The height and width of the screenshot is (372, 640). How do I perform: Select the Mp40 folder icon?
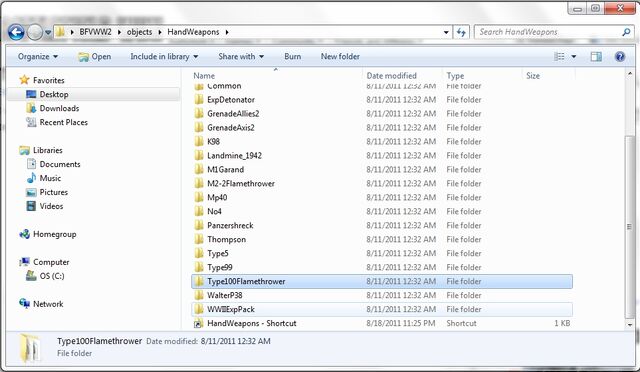coord(199,197)
